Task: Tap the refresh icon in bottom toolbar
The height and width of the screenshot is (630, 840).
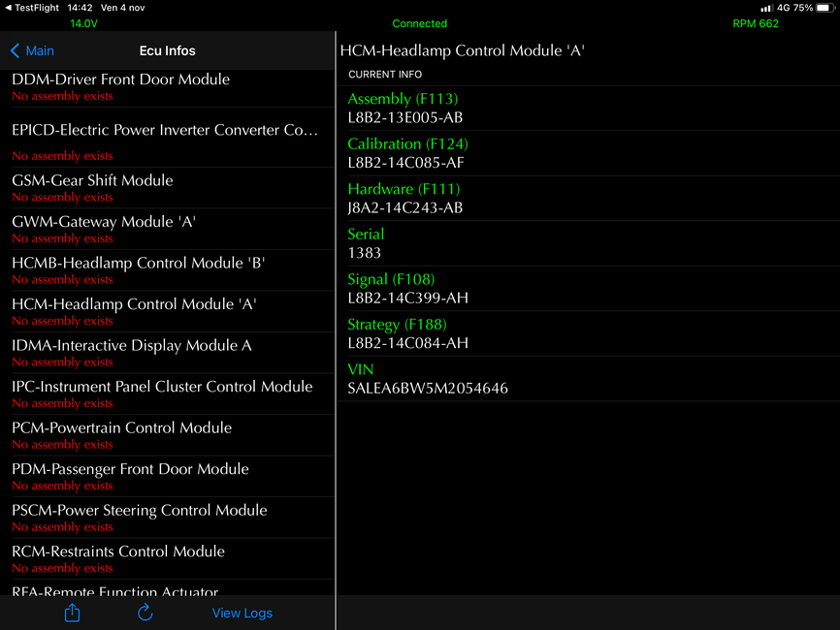Action: pyautogui.click(x=145, y=613)
